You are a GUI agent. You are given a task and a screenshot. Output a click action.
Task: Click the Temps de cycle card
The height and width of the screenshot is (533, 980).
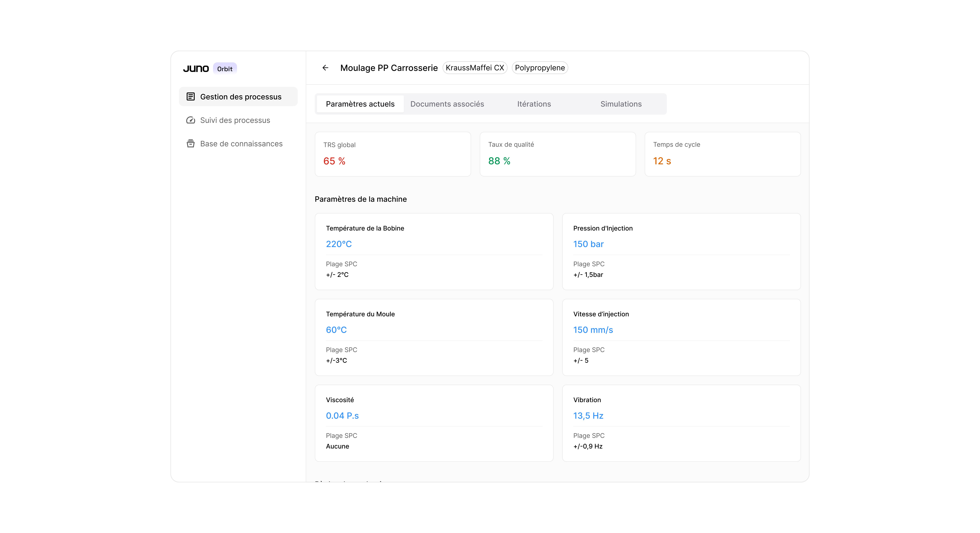click(x=722, y=154)
